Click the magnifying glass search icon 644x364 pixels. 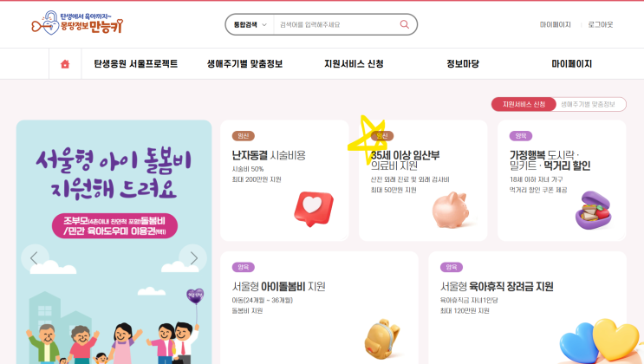click(405, 24)
